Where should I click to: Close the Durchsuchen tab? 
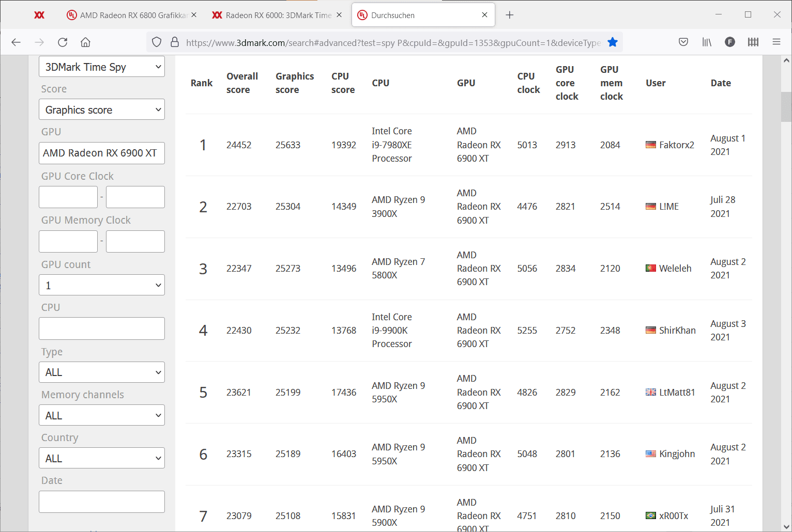click(x=485, y=15)
